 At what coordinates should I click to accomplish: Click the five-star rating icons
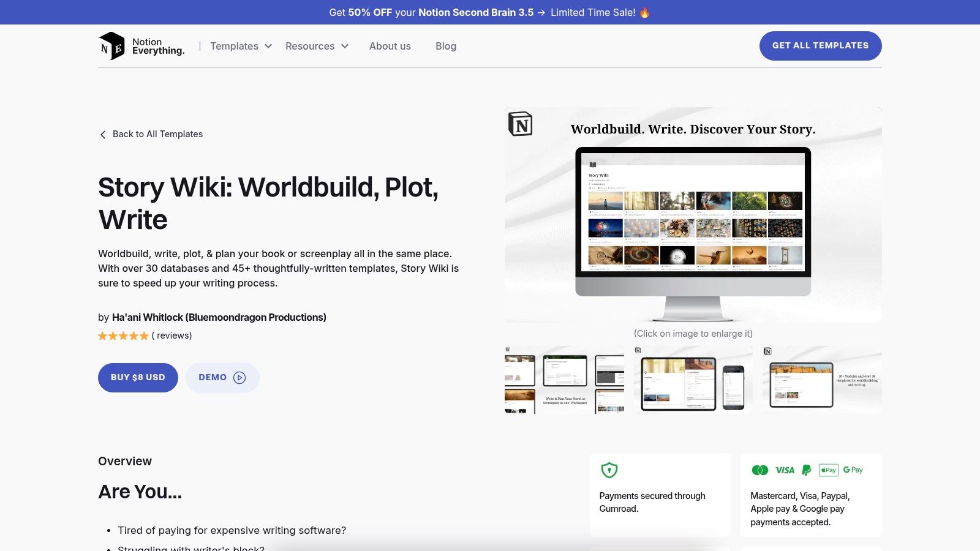click(123, 335)
